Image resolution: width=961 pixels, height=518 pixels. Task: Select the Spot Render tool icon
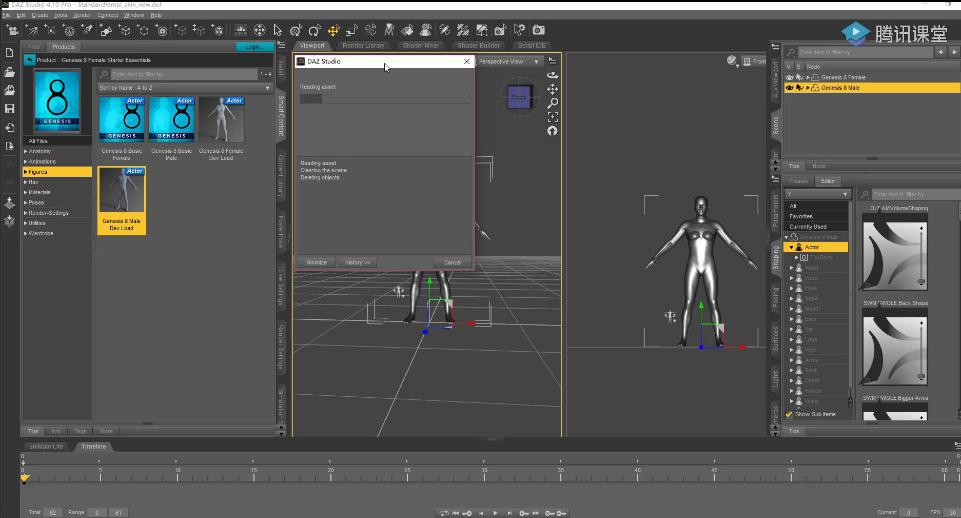[x=501, y=30]
